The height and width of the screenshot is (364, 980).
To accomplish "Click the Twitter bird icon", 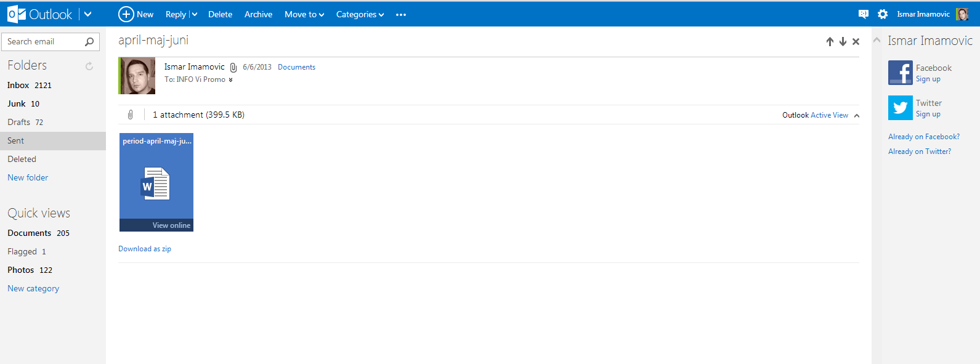I will coord(900,108).
